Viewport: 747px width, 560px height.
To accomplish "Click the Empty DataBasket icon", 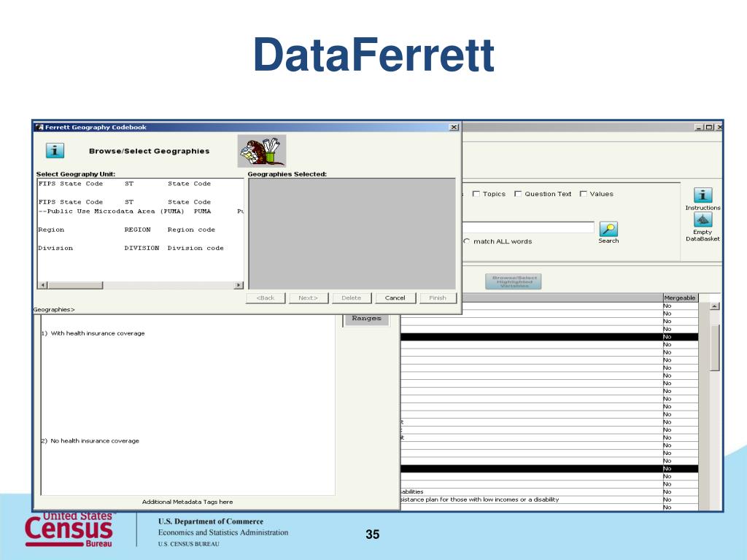I will point(703,219).
